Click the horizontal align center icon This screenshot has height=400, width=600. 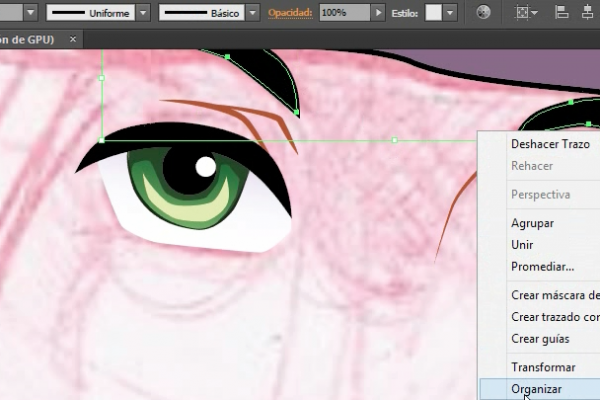pyautogui.click(x=587, y=14)
